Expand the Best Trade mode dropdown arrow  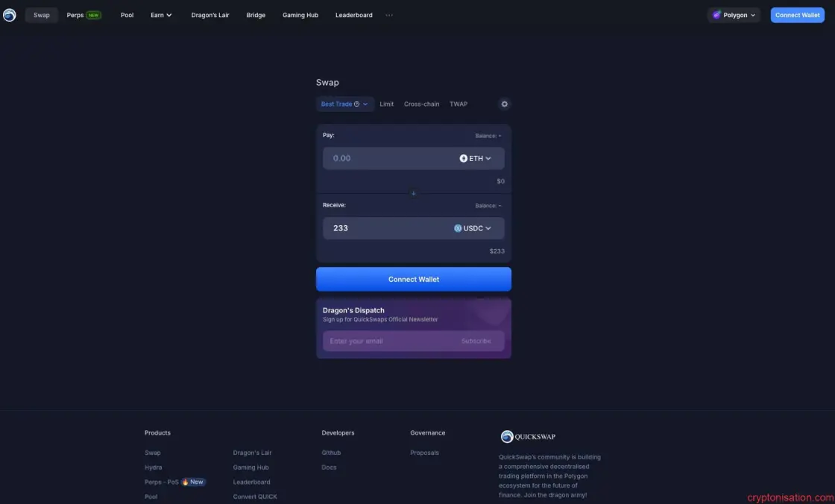[365, 104]
